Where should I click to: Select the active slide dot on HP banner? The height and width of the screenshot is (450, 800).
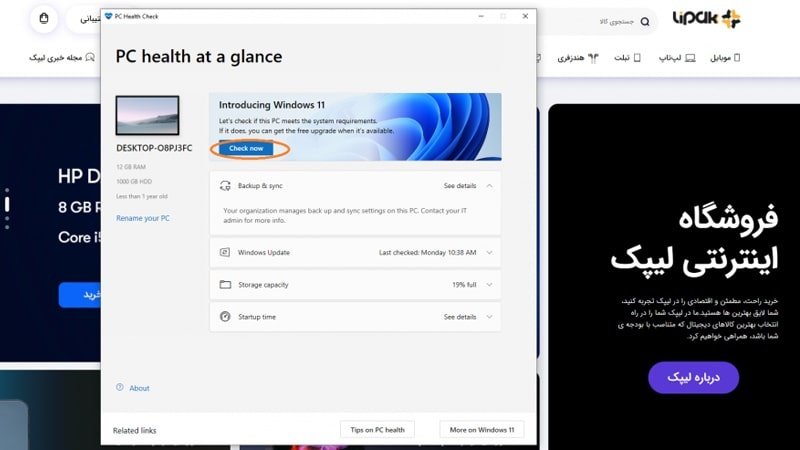pos(7,204)
